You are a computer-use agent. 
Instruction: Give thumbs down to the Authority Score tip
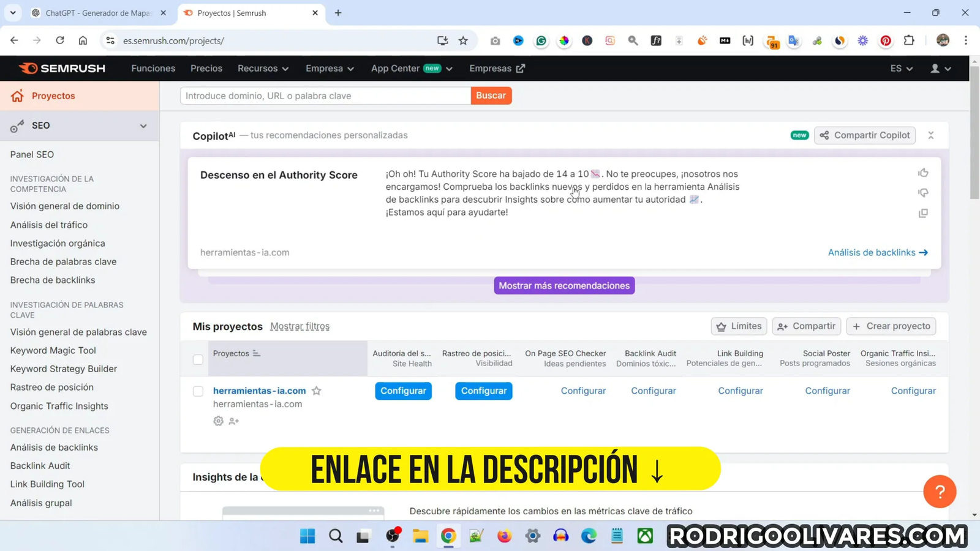[x=923, y=192]
